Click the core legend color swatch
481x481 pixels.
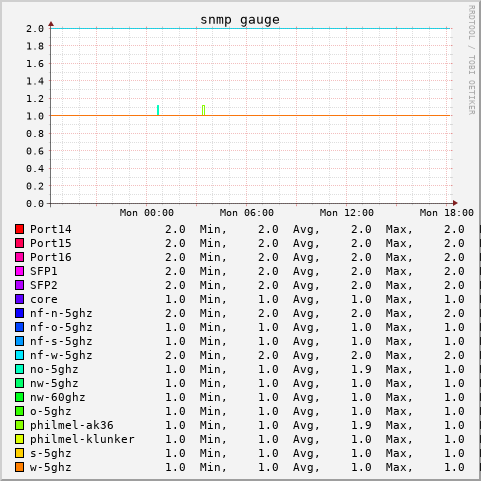pyautogui.click(x=20, y=299)
